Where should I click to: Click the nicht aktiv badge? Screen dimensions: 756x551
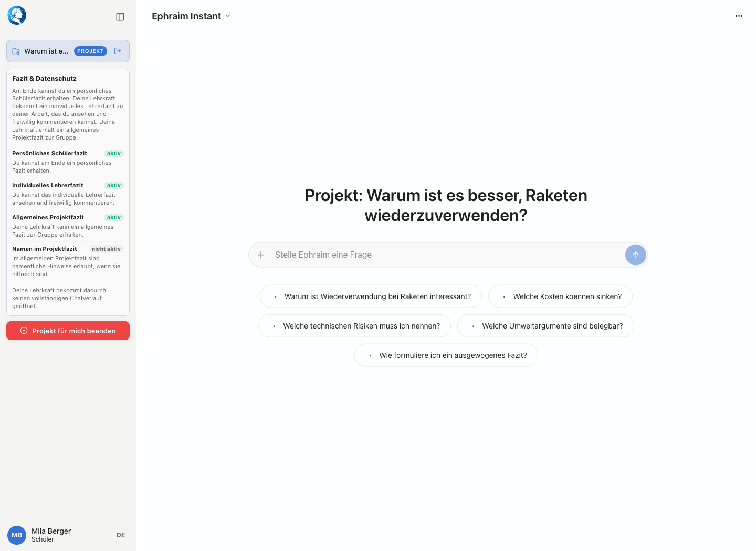click(106, 249)
